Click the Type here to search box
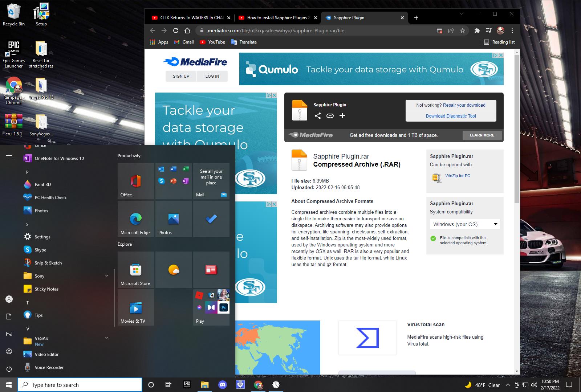This screenshot has width=581, height=392. [80, 385]
